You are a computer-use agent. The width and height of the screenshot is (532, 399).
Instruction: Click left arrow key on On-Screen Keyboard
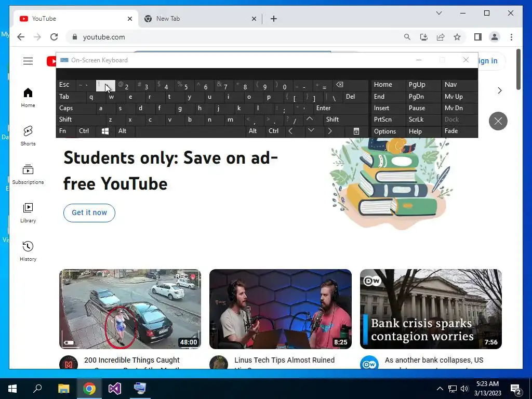[291, 131]
